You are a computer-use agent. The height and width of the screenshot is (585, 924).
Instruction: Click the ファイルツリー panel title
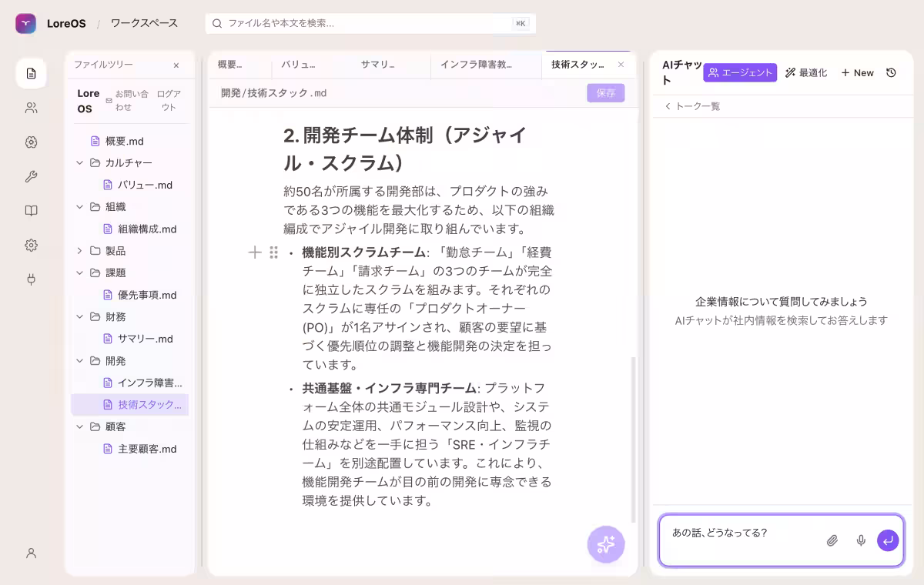pos(103,65)
